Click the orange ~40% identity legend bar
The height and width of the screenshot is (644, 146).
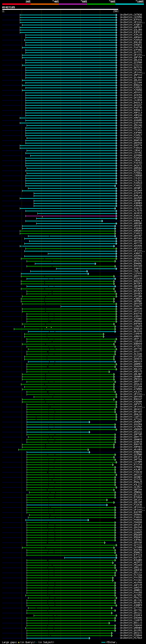[x=45, y=4]
